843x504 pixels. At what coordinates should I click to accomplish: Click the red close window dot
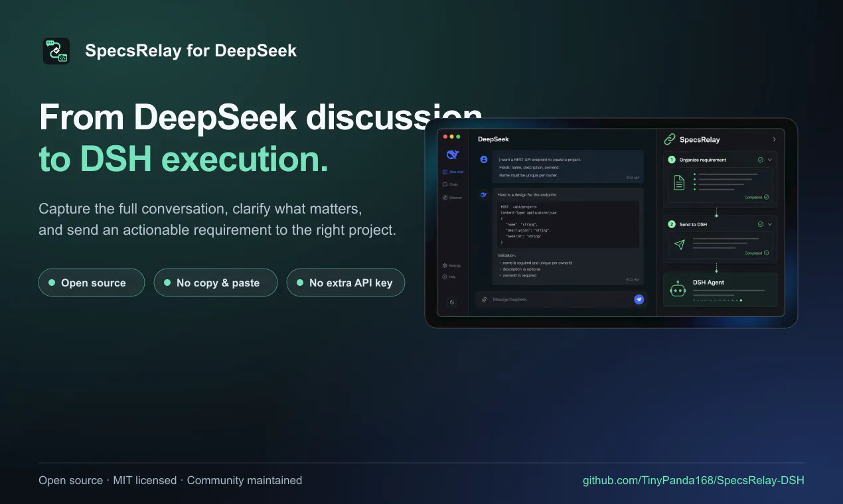point(445,137)
